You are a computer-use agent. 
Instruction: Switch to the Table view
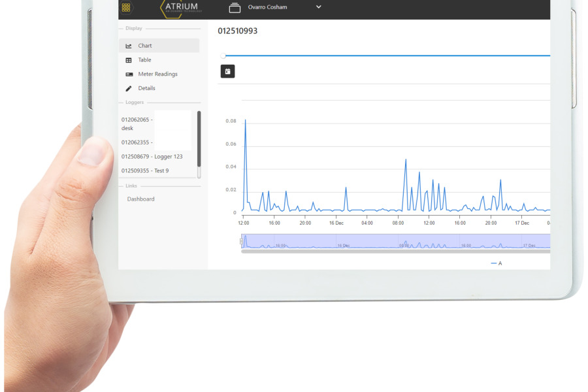coord(144,60)
